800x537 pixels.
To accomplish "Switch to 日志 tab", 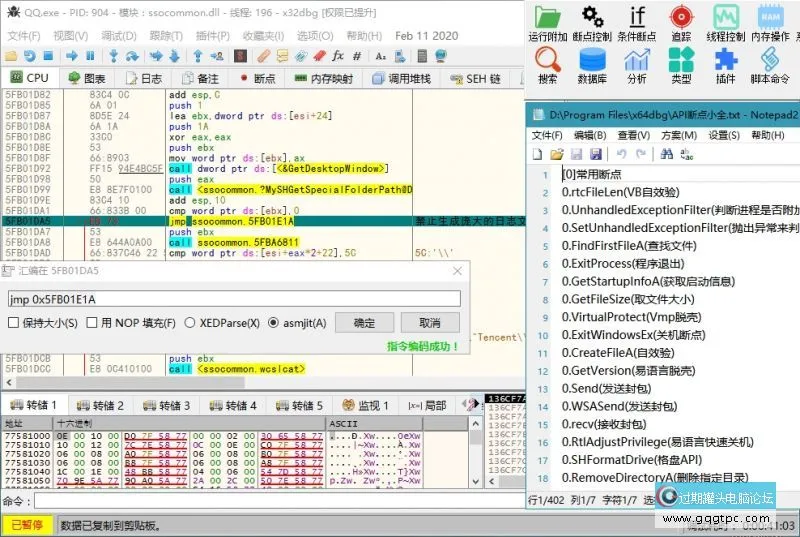I will tap(144, 79).
